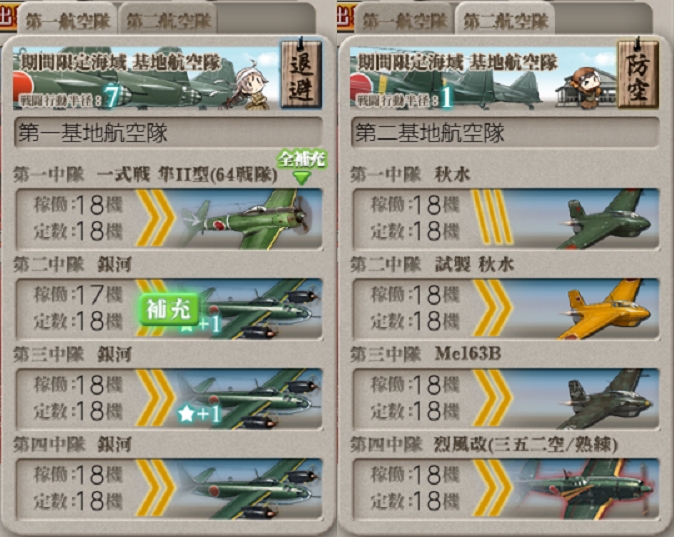Select the Reppuu Kai red-outlined aircraft
Viewport: 674px width, 537px height.
click(x=506, y=488)
